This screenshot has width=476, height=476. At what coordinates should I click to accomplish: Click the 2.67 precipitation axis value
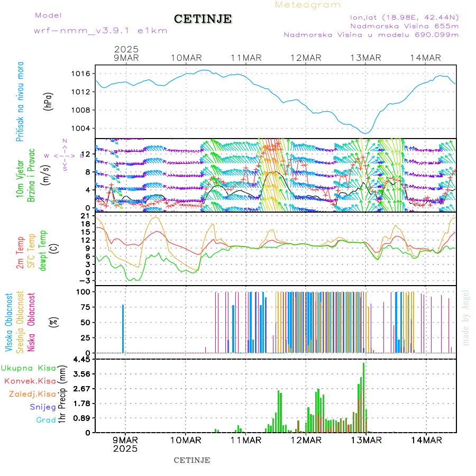pos(82,389)
